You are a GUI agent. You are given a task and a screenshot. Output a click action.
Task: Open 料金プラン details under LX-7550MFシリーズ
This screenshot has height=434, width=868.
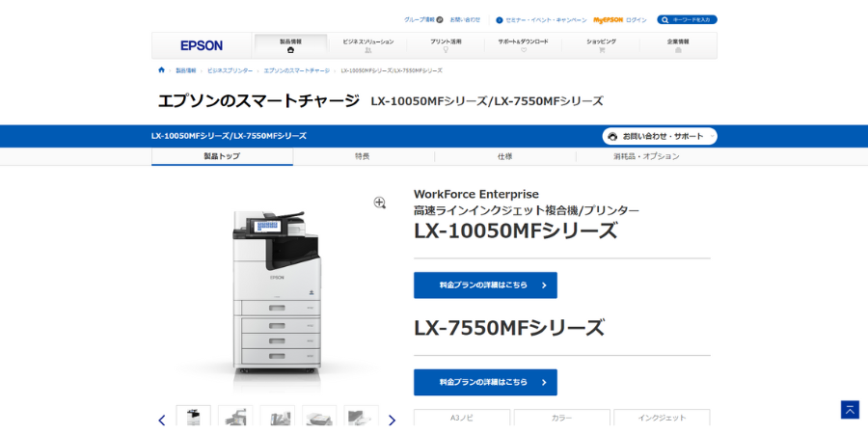(485, 383)
